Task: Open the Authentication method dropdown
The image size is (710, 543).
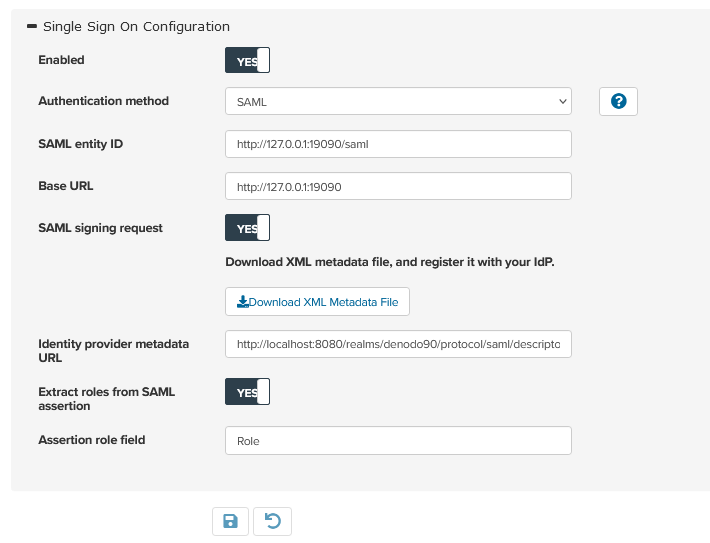Action: pyautogui.click(x=398, y=101)
